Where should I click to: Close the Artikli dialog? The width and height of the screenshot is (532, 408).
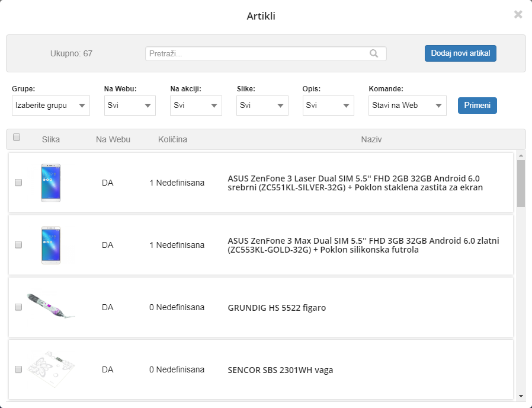[518, 14]
